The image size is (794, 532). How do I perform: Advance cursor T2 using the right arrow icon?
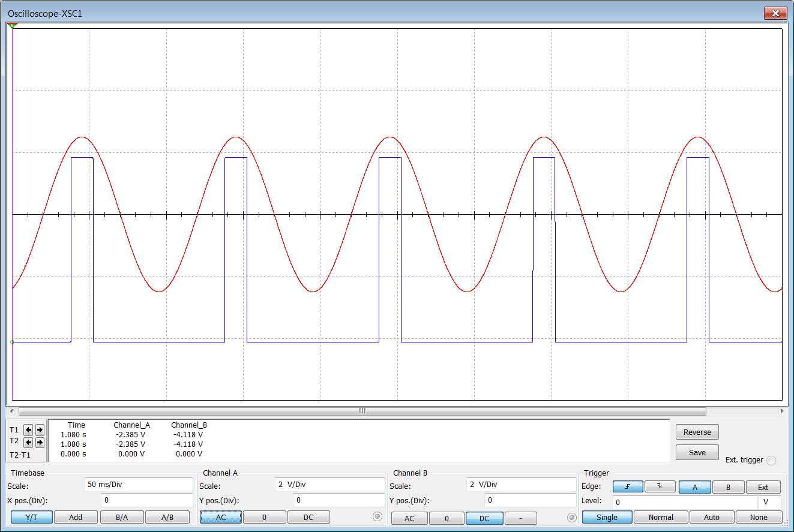point(38,441)
